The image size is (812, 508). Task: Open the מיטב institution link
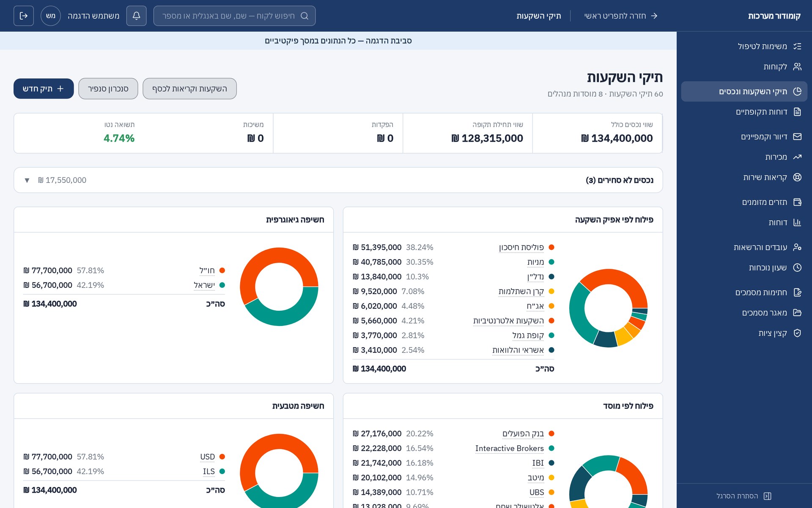[536, 478]
